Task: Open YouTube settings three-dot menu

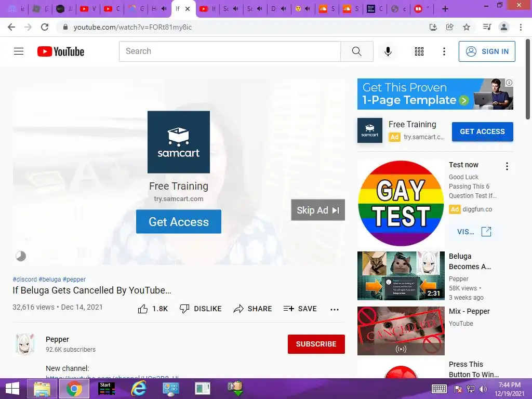Action: tap(444, 51)
